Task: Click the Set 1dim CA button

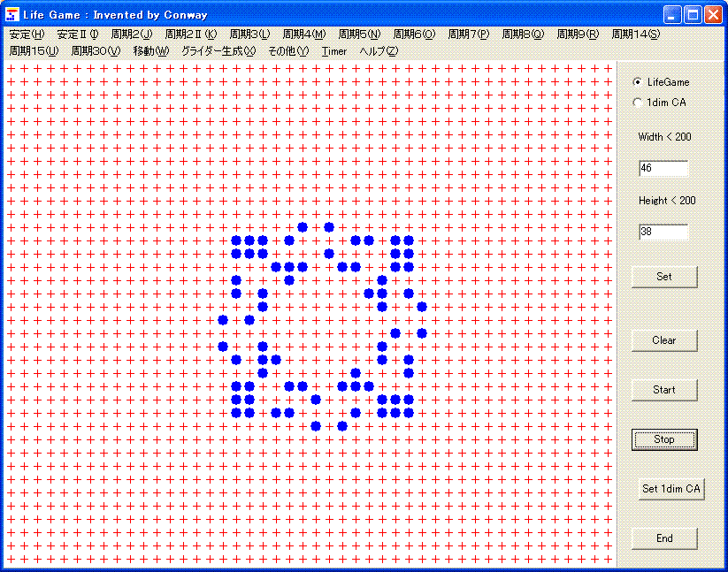Action: tap(671, 489)
